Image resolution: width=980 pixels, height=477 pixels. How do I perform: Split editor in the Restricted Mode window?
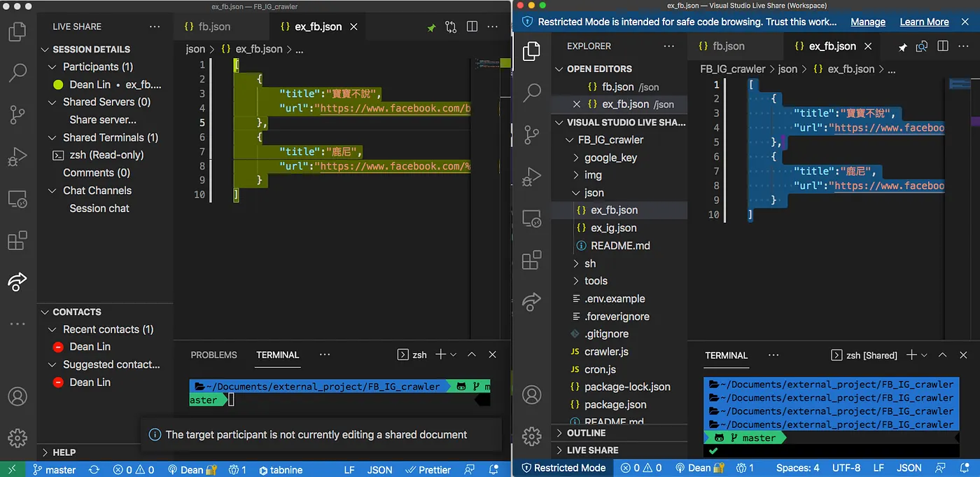pos(943,46)
